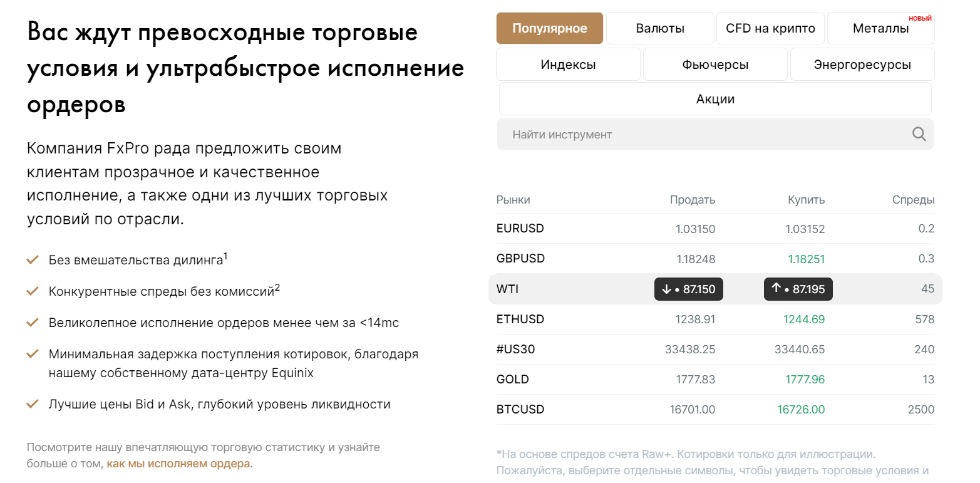Click GBPUSD buy price 1.18251
The height and width of the screenshot is (483, 980).
(x=806, y=259)
